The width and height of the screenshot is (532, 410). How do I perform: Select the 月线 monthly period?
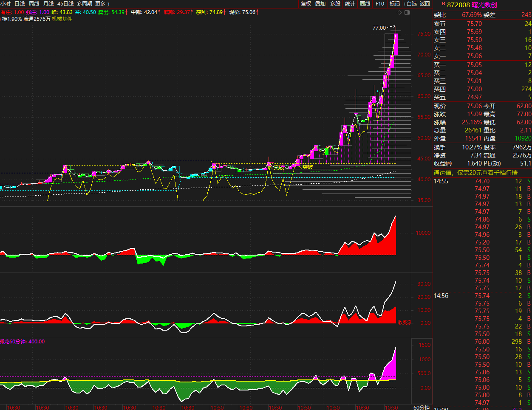(x=48, y=4)
